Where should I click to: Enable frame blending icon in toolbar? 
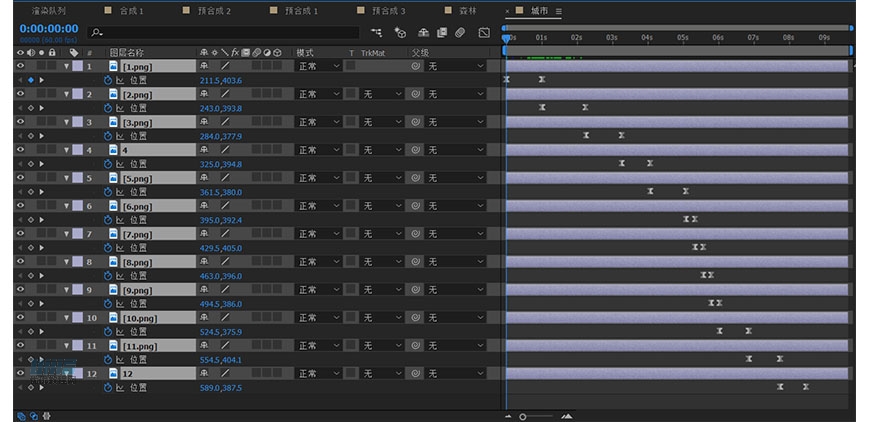click(x=442, y=33)
